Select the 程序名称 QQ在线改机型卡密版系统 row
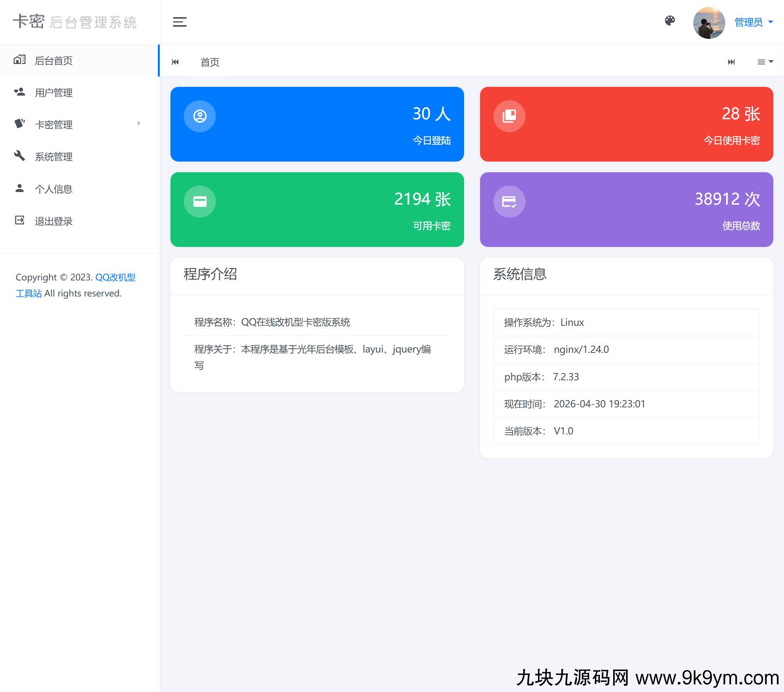 coord(317,322)
